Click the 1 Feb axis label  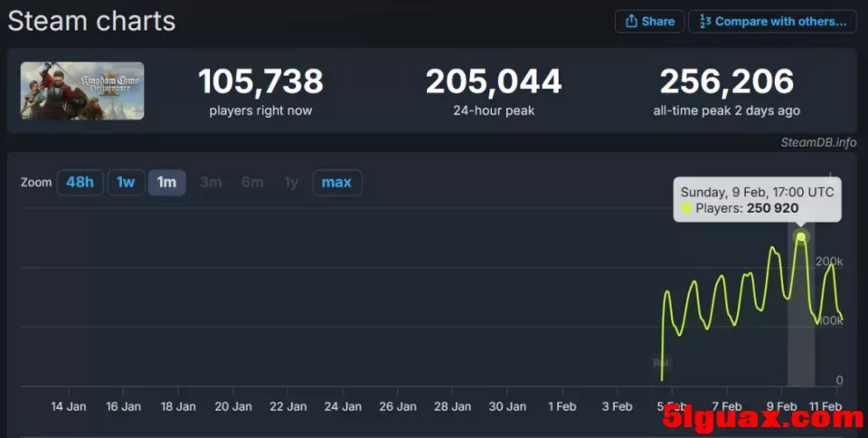pos(562,406)
